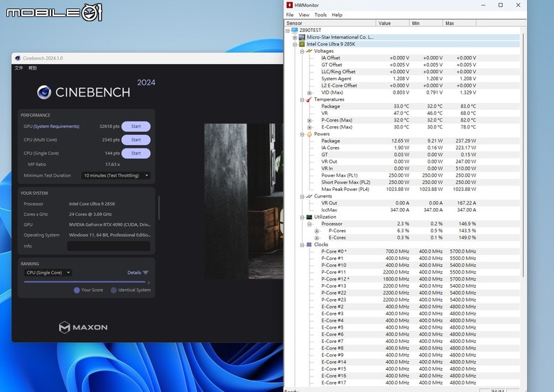Select the VR Out current row

tap(402, 203)
